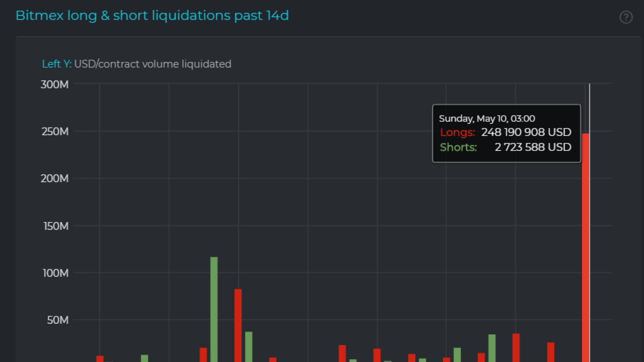Click the red 'Longs:' label in tooltip
The width and height of the screenshot is (644, 362).
[x=458, y=132]
